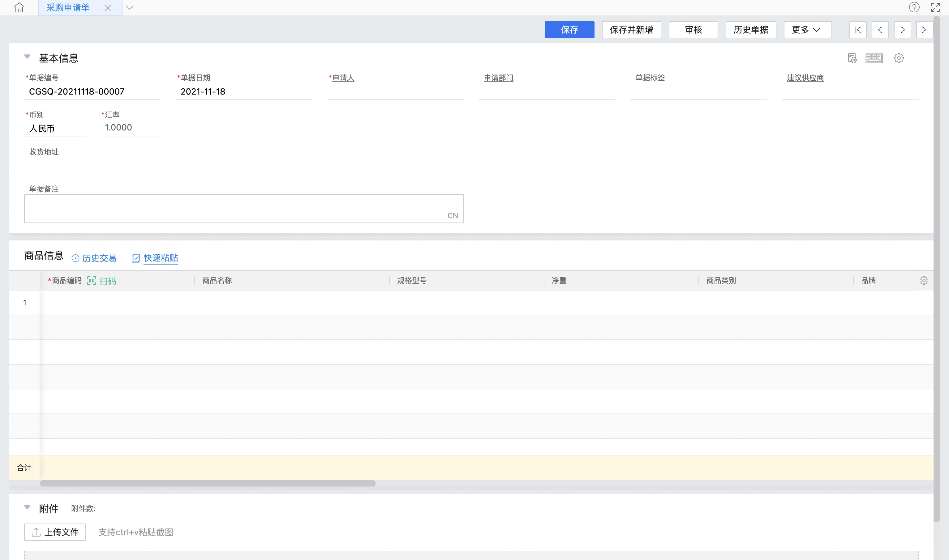Click the home icon

tap(19, 7)
